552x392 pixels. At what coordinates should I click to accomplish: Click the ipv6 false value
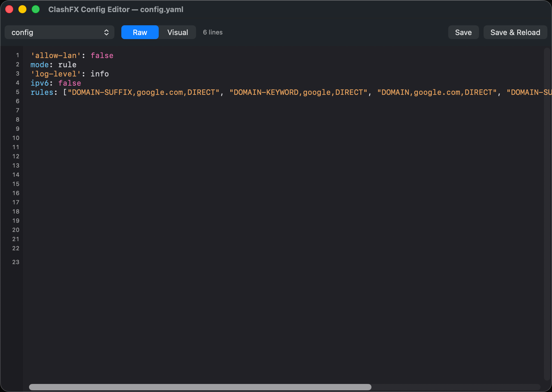coord(70,83)
